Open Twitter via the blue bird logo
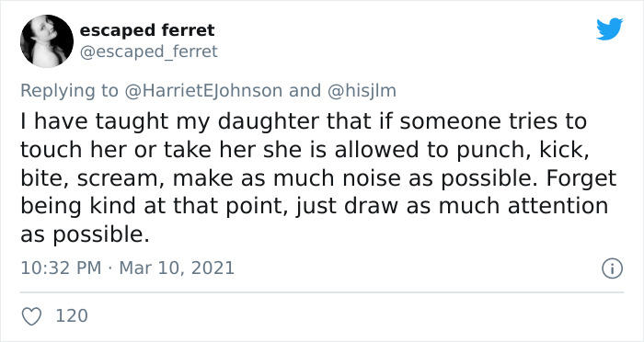Image resolution: width=644 pixels, height=342 pixels. 609,28
